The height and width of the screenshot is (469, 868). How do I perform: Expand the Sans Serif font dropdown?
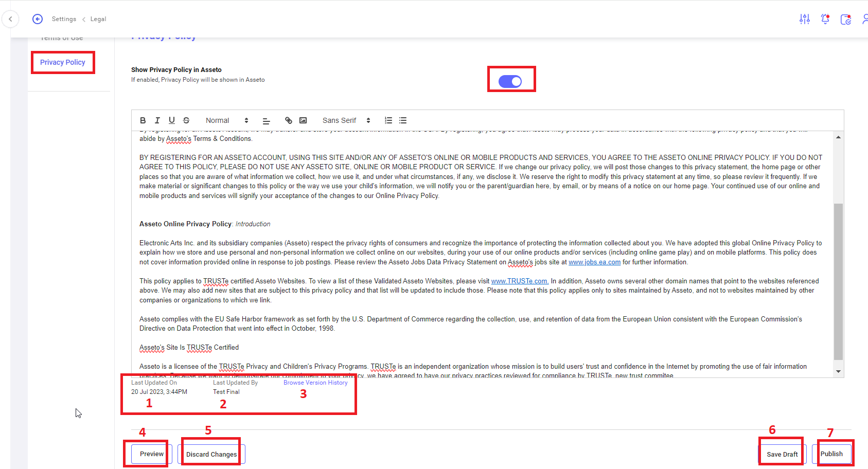(346, 120)
